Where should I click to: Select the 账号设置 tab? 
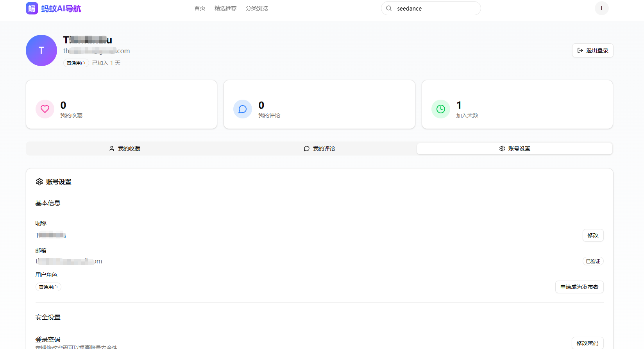pos(514,149)
